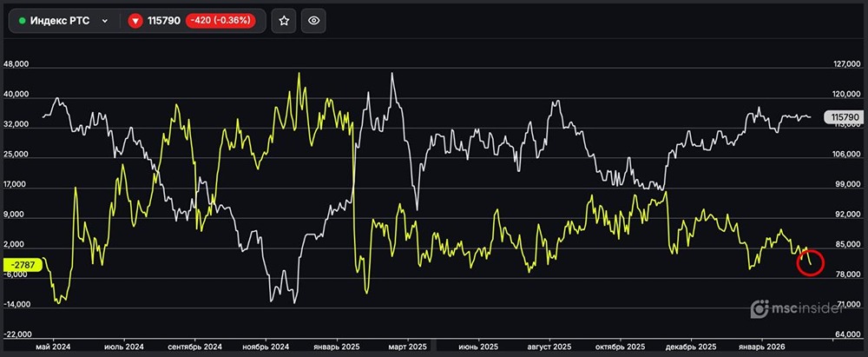Click the август 2025 date label
868x357 pixels.
(x=549, y=346)
